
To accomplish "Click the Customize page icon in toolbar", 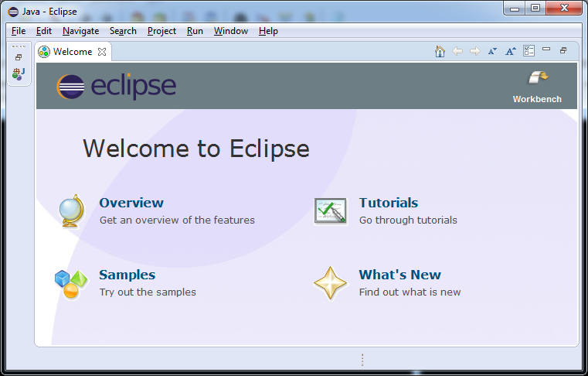I will tap(529, 51).
